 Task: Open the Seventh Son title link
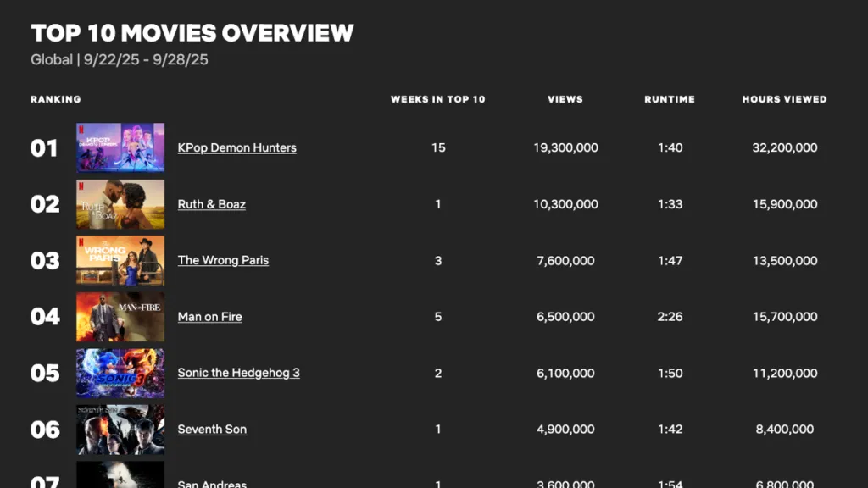(212, 430)
